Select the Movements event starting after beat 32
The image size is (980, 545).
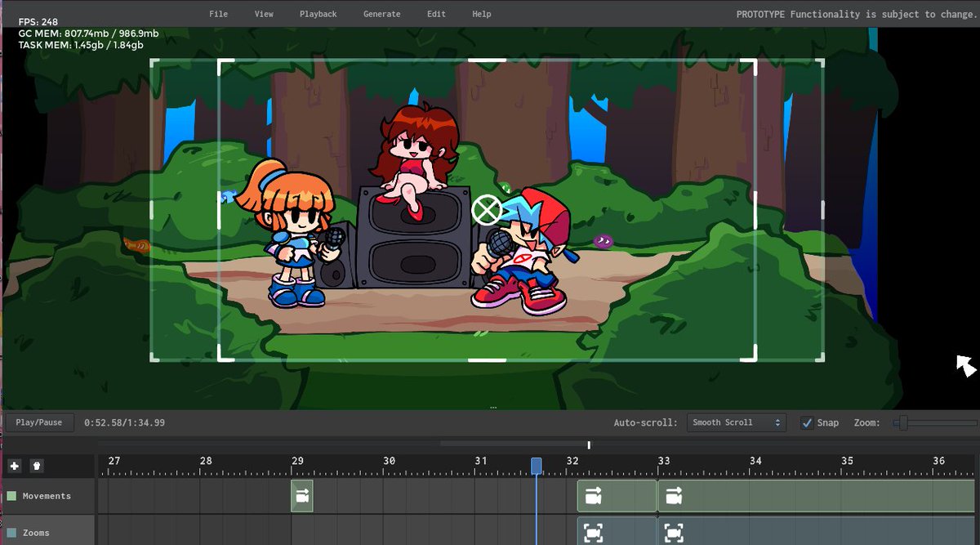click(617, 496)
